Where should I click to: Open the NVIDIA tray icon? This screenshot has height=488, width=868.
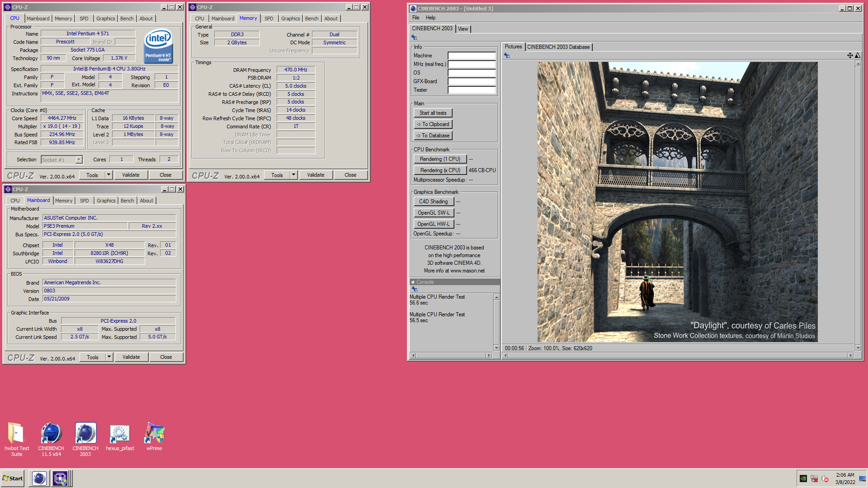tap(803, 479)
